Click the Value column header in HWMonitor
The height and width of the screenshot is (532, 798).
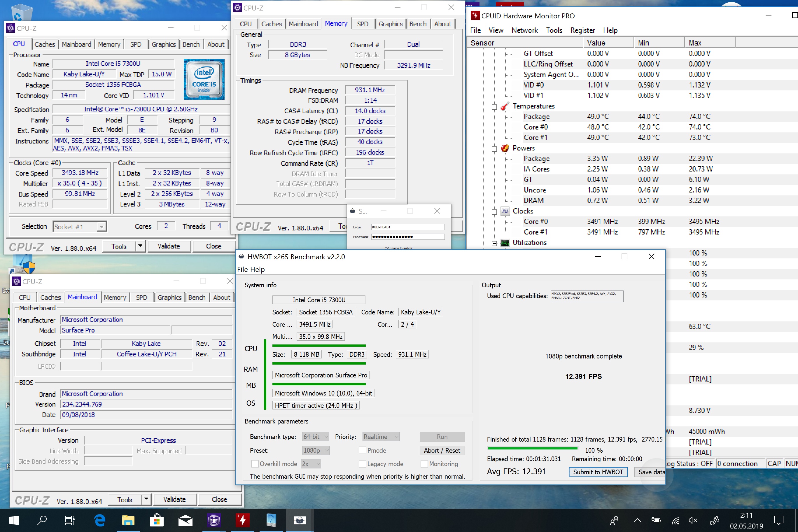(608, 43)
